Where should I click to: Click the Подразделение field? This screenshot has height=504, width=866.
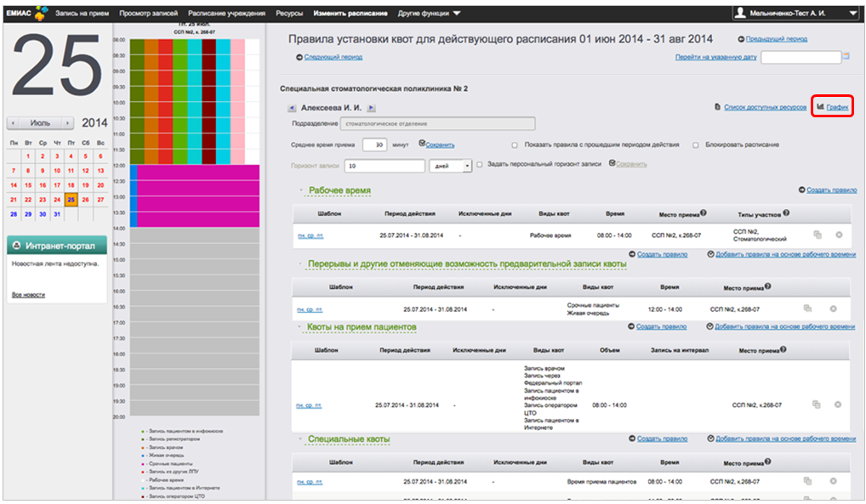437,123
